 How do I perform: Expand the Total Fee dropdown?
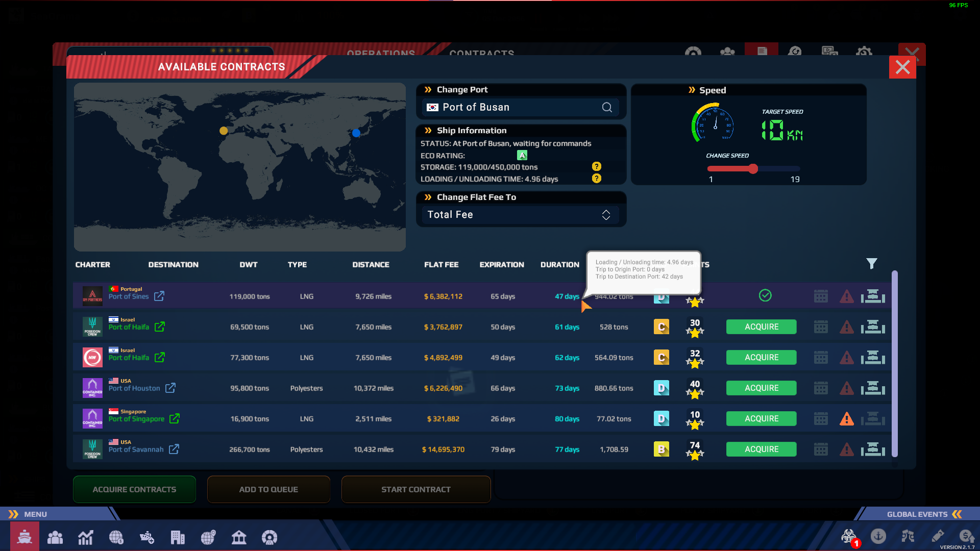(521, 215)
